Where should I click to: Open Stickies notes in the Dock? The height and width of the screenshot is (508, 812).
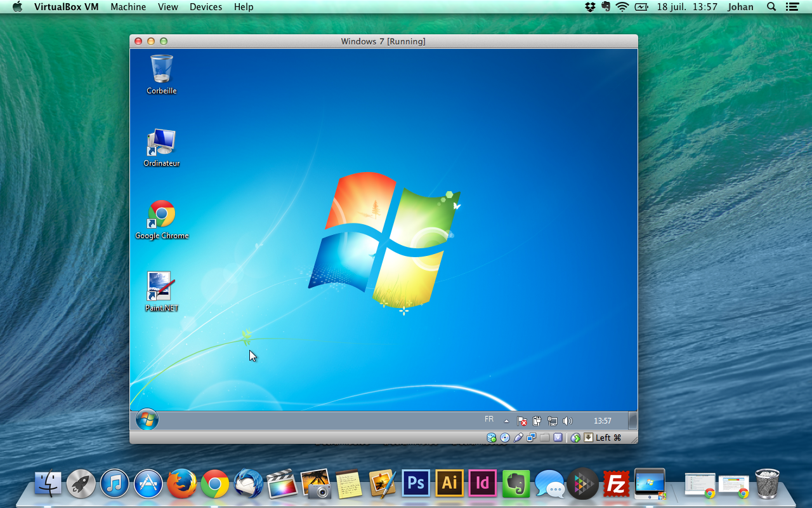click(349, 485)
